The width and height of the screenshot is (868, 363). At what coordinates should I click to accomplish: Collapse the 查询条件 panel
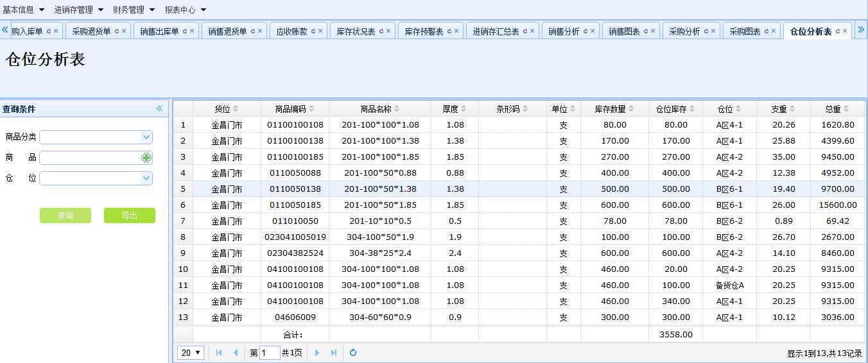point(159,109)
